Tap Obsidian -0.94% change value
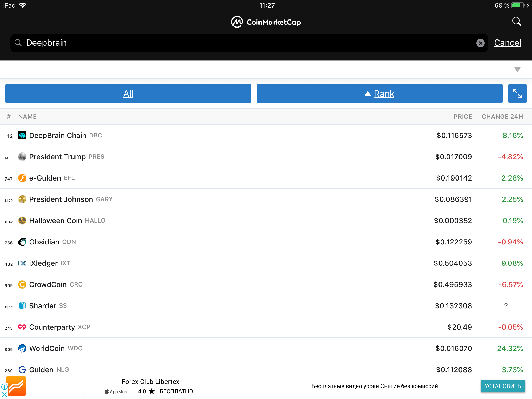The height and width of the screenshot is (399, 532). 511,242
